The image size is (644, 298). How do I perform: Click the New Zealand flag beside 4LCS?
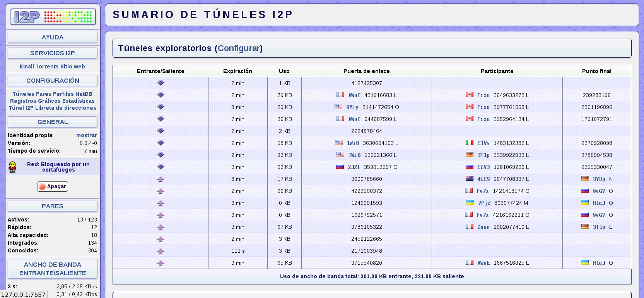pos(470,179)
